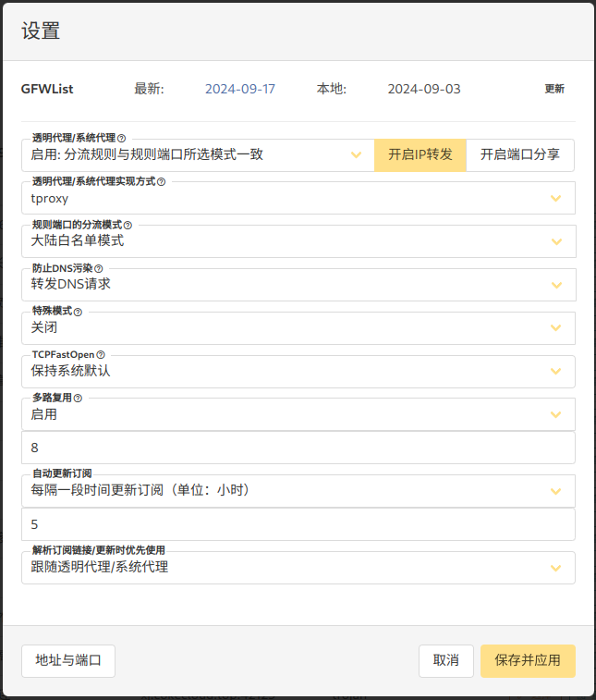Expand the tproxy implementation dropdown

pyautogui.click(x=298, y=198)
